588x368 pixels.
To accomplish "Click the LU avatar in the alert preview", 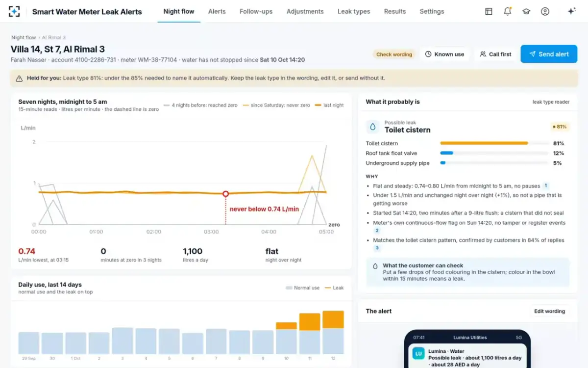I will tap(418, 354).
